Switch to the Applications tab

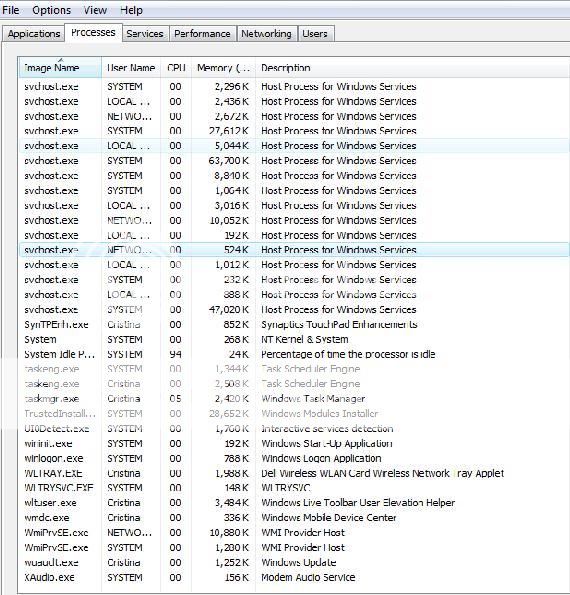pyautogui.click(x=34, y=34)
